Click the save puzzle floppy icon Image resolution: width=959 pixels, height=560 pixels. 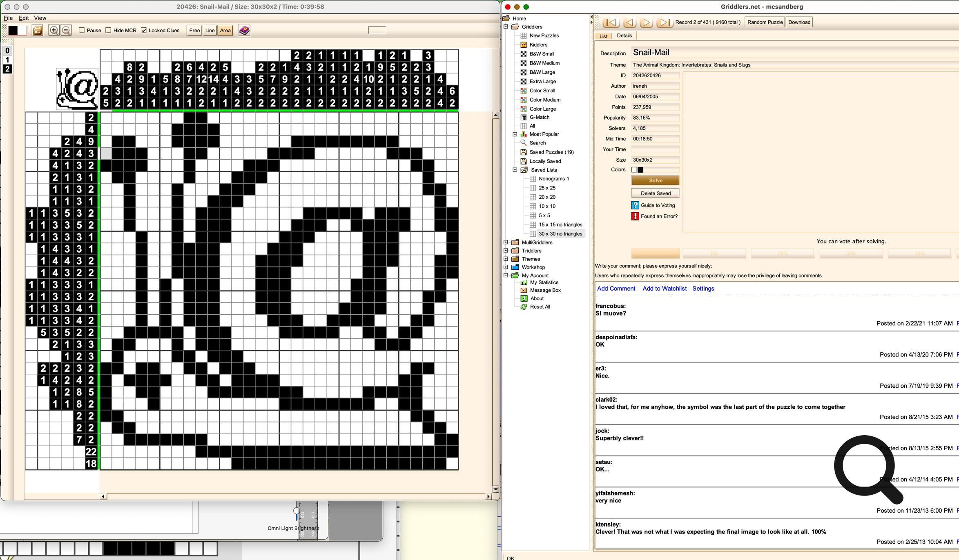tap(38, 30)
